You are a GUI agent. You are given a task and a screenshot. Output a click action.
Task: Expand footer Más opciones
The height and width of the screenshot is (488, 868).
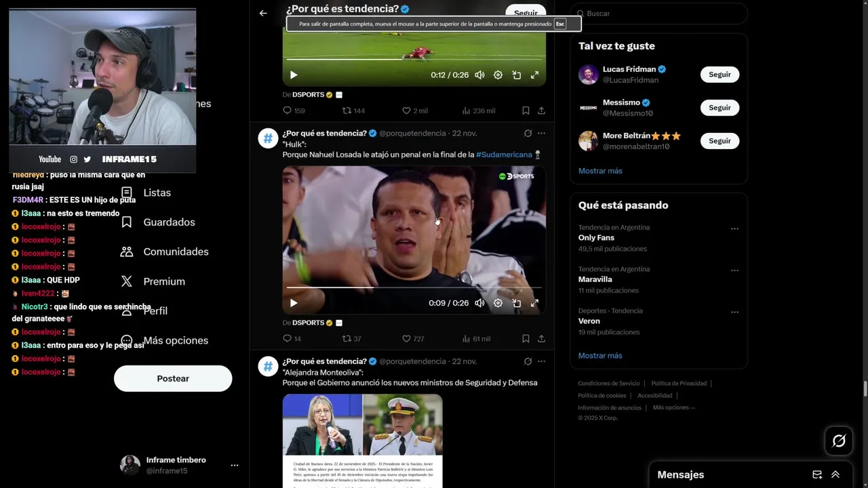click(x=674, y=407)
